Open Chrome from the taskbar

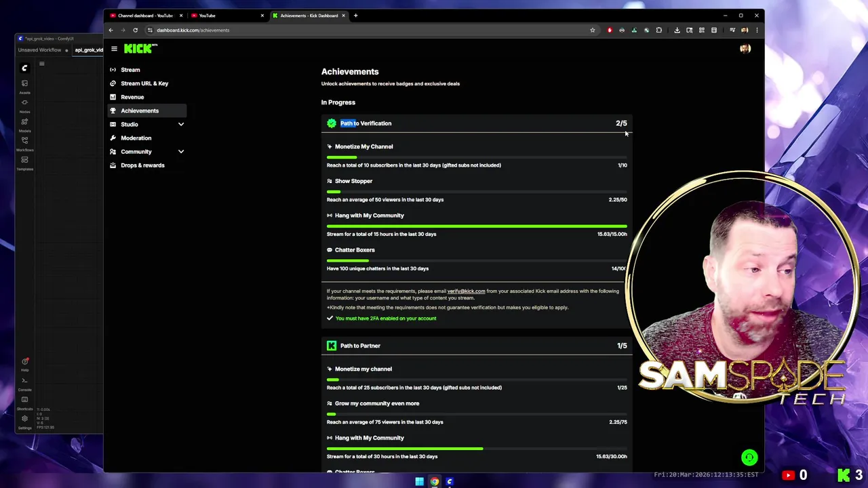pyautogui.click(x=435, y=482)
